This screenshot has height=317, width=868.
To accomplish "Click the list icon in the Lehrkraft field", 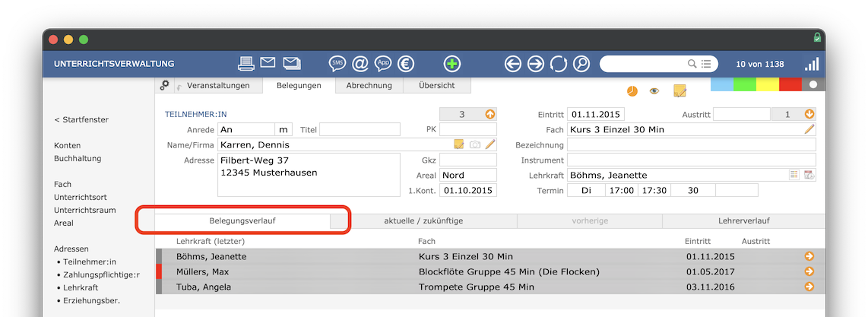I will coord(794,175).
